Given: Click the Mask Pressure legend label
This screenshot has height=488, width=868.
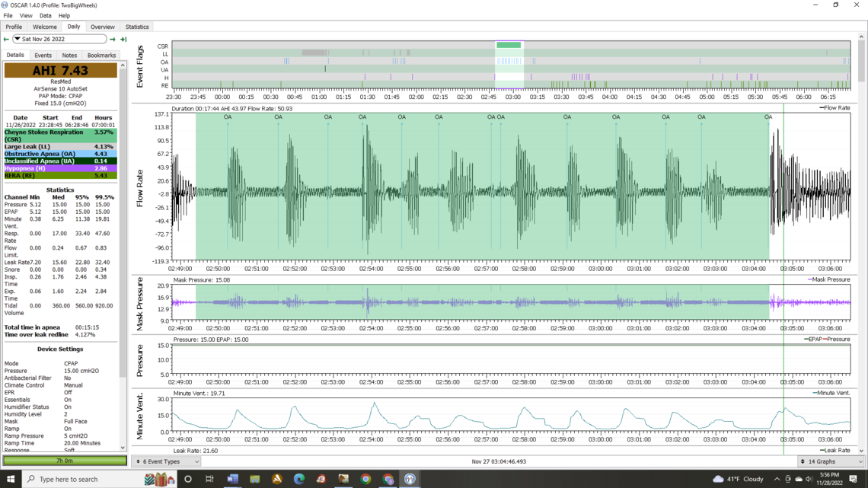Looking at the screenshot, I should coord(828,279).
